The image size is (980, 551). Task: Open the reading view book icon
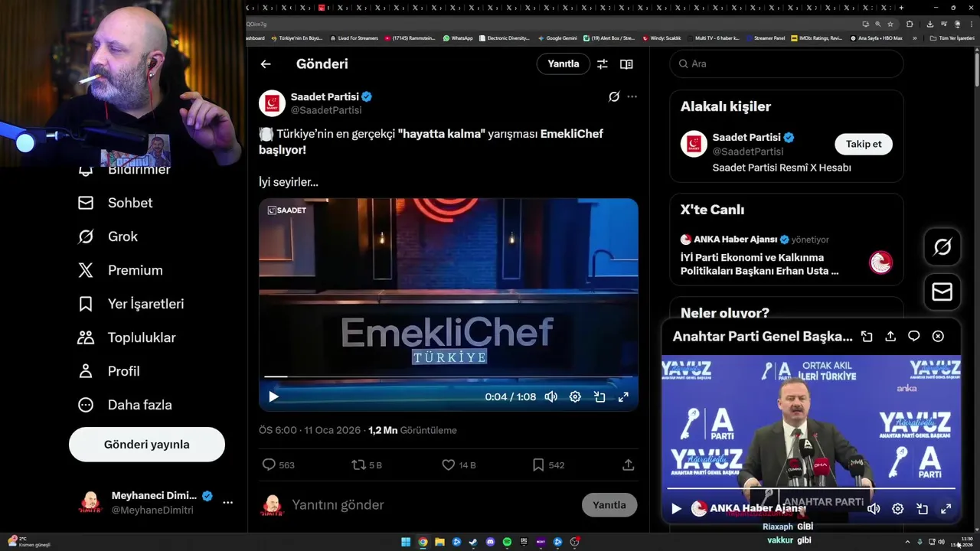click(x=626, y=64)
